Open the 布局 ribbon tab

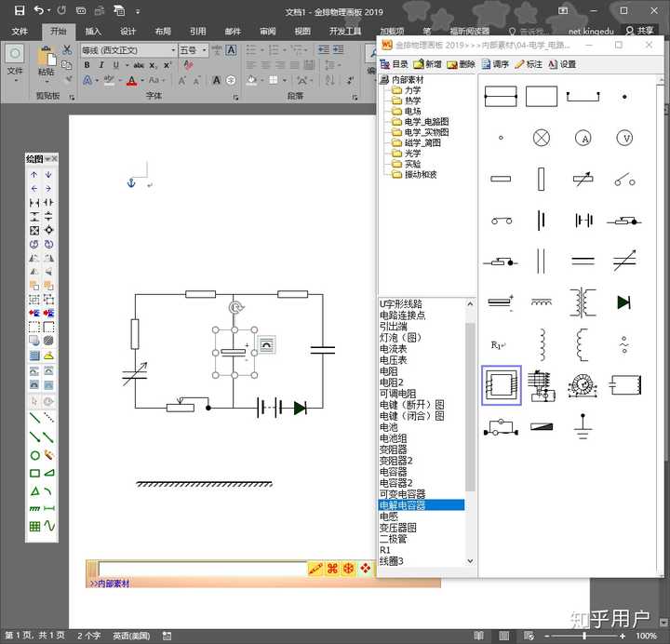[x=163, y=32]
